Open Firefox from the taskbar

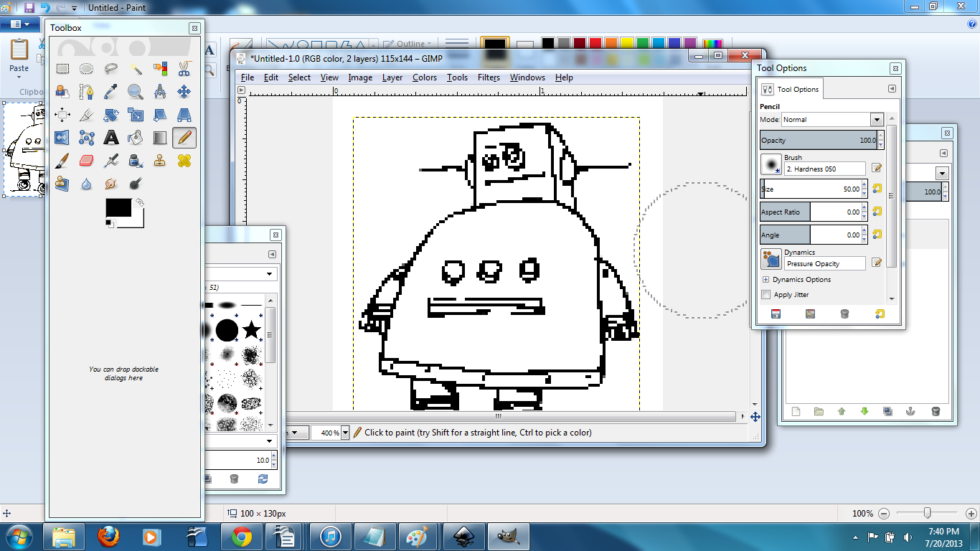coord(108,536)
